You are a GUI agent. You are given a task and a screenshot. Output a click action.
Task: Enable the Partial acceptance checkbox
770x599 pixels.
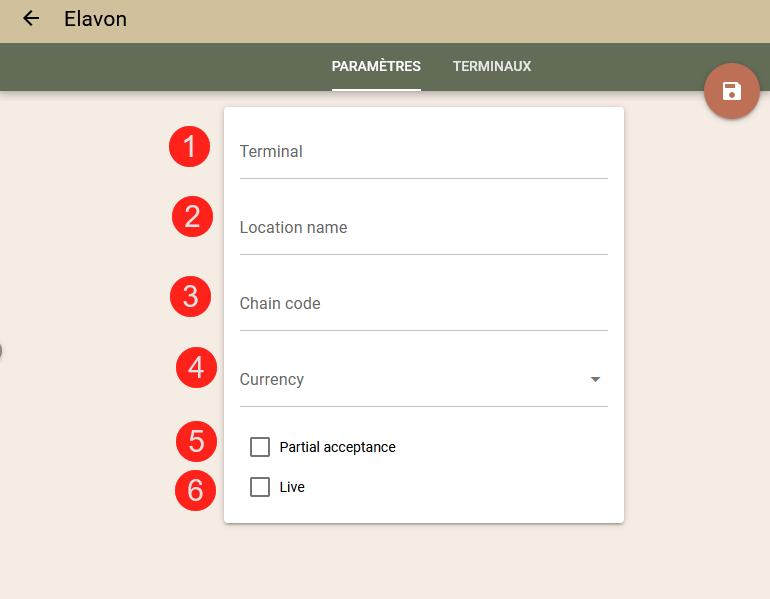(x=260, y=447)
